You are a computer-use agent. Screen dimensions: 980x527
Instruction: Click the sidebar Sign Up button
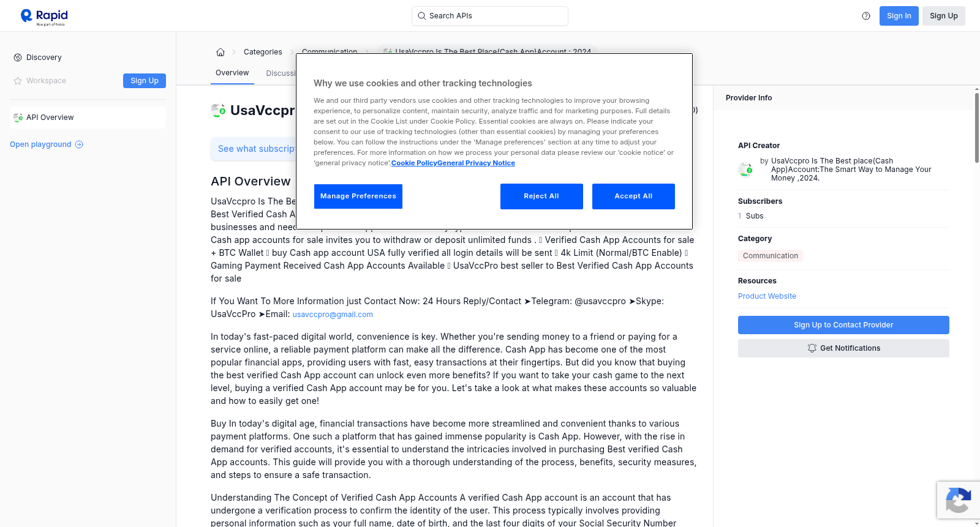(145, 81)
